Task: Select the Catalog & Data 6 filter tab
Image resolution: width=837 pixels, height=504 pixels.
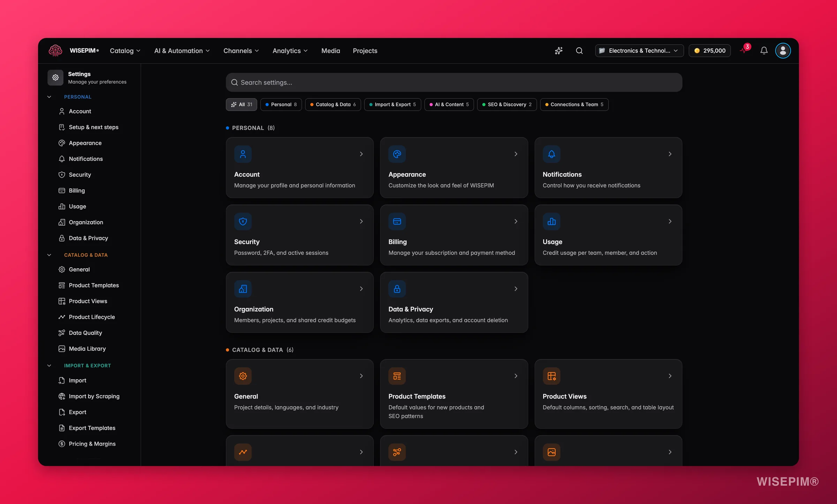Action: (x=333, y=104)
